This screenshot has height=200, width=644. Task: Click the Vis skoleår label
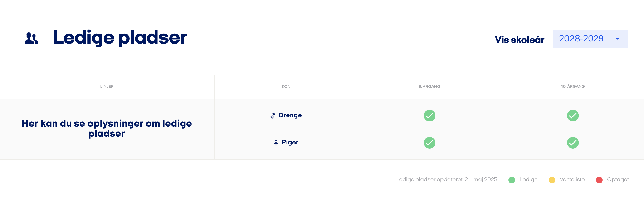tap(519, 40)
